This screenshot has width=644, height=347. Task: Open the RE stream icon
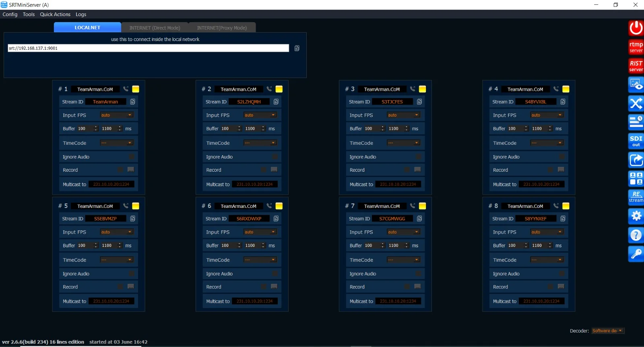[x=636, y=197]
